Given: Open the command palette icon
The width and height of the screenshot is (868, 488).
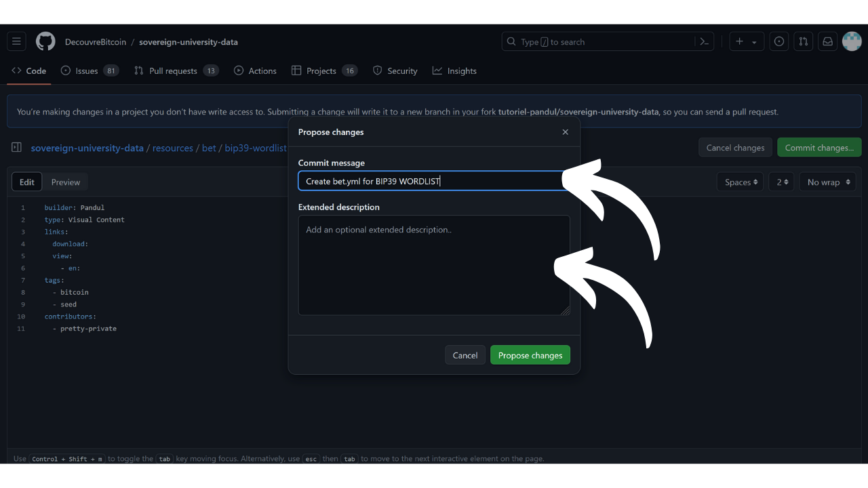Looking at the screenshot, I should pos(705,41).
